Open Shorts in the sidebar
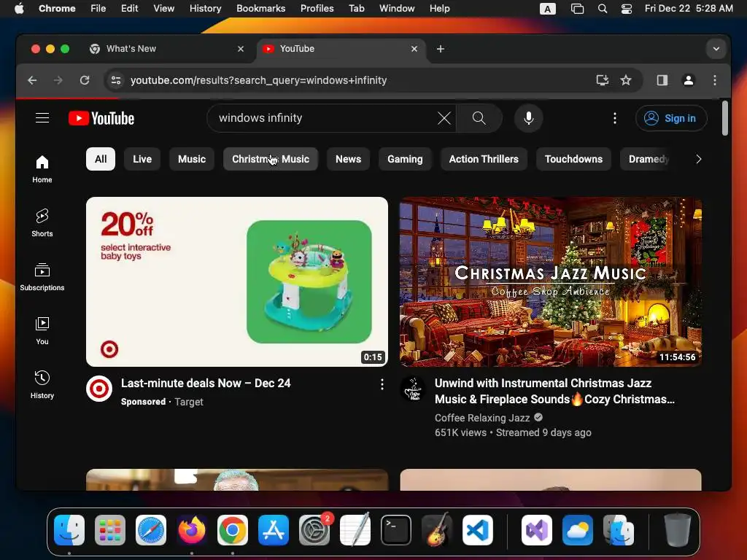This screenshot has width=747, height=560. (x=42, y=223)
